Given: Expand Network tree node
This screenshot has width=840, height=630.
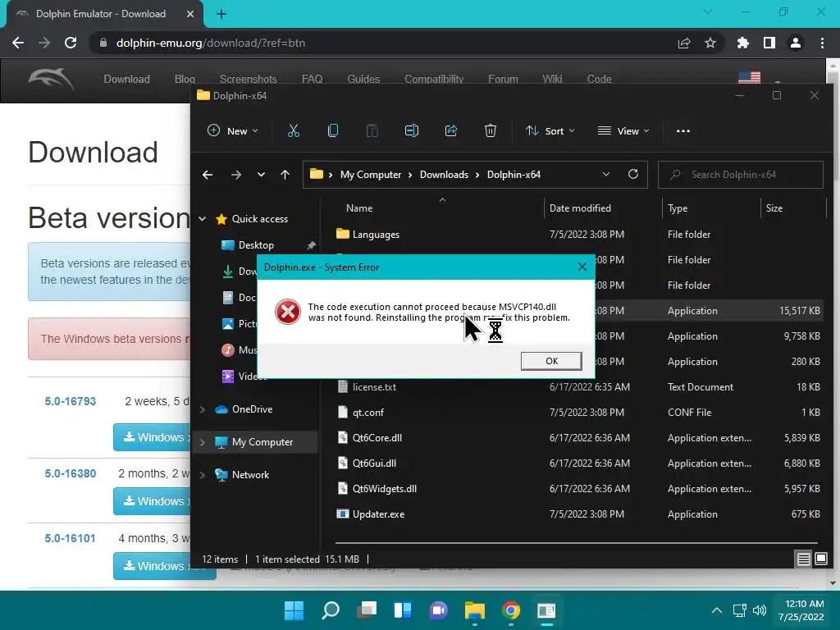Looking at the screenshot, I should point(203,475).
